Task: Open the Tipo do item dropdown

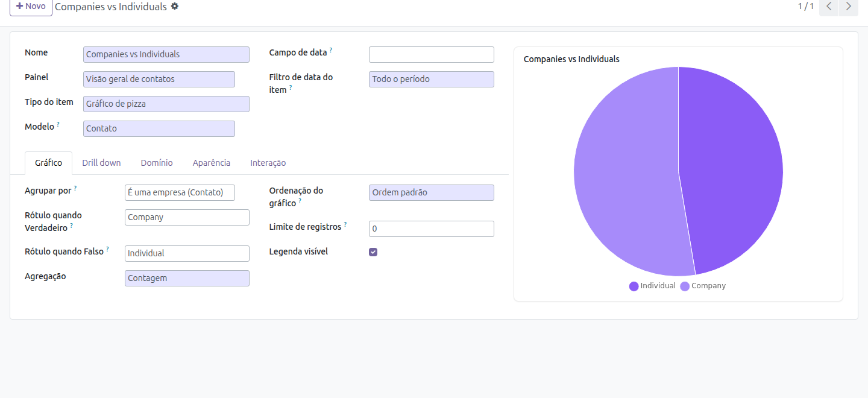Action: coord(166,104)
